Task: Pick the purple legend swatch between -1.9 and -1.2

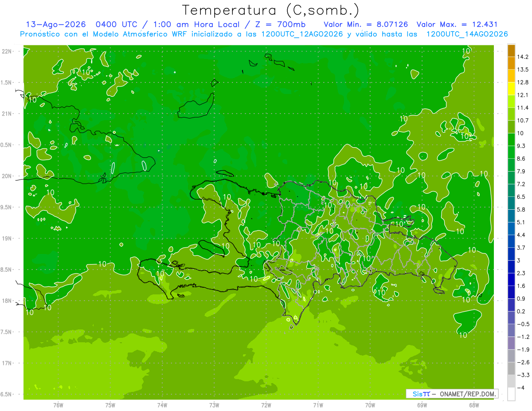Action: (511, 343)
